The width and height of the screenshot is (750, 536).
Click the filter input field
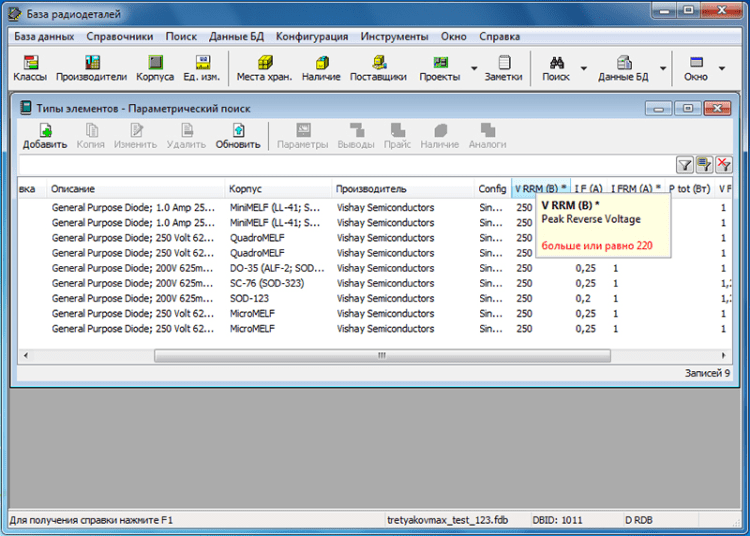pyautogui.click(x=346, y=165)
